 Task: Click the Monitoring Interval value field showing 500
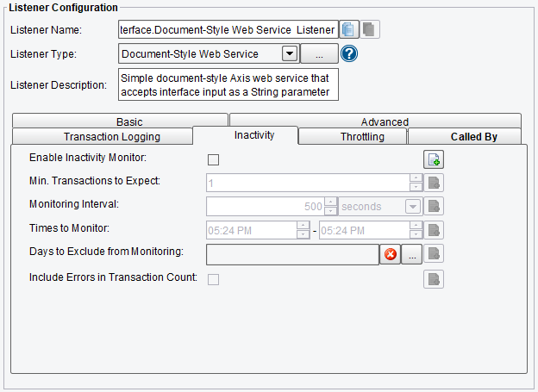(266, 207)
